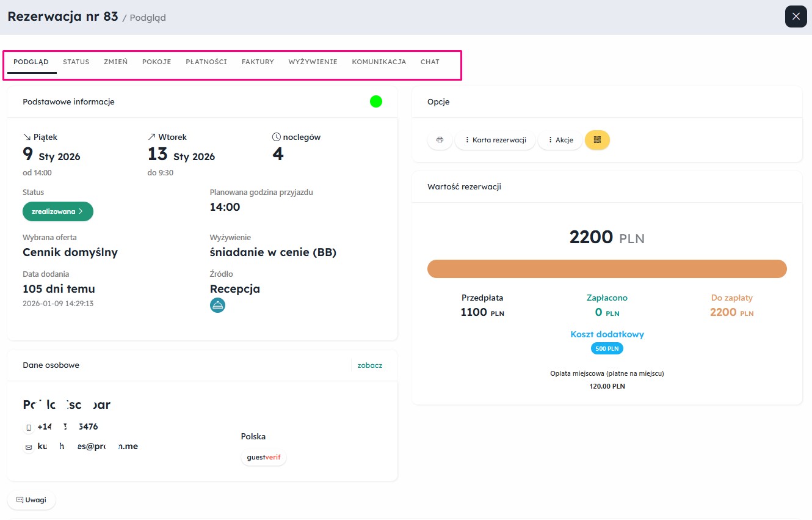Screen dimensions: 812x520
Task: Switch to the PŁATNOŚCI tab
Action: 206,62
